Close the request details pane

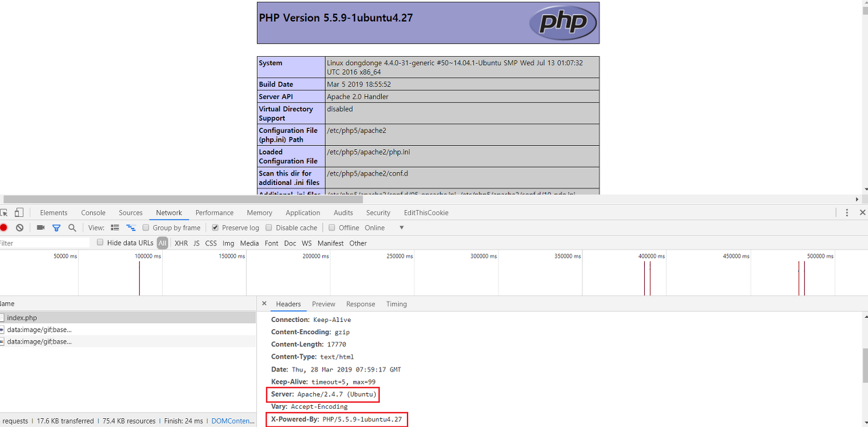pyautogui.click(x=264, y=304)
